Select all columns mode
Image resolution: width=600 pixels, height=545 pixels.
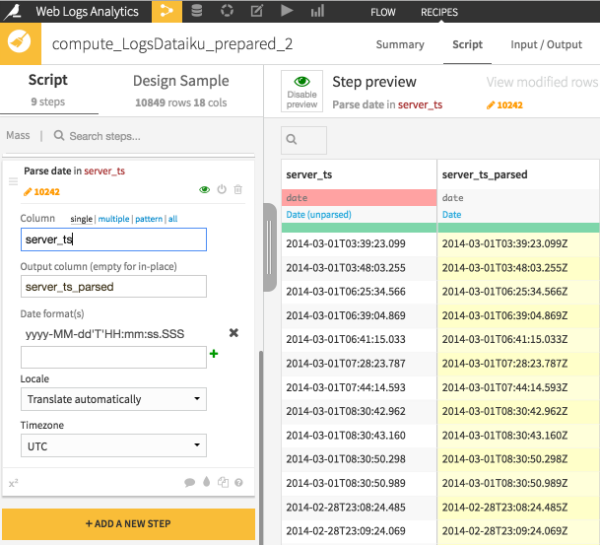point(173,219)
